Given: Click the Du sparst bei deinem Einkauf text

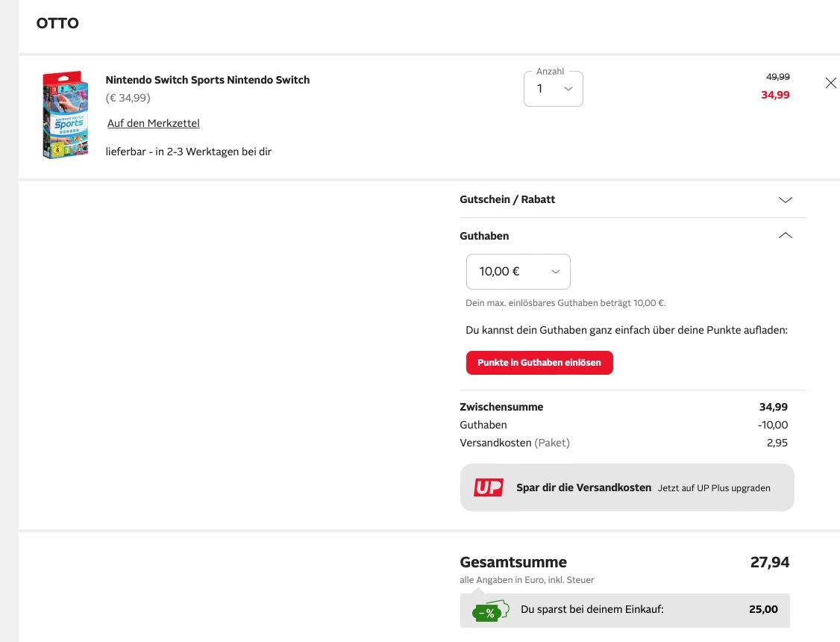Looking at the screenshot, I should tap(592, 609).
